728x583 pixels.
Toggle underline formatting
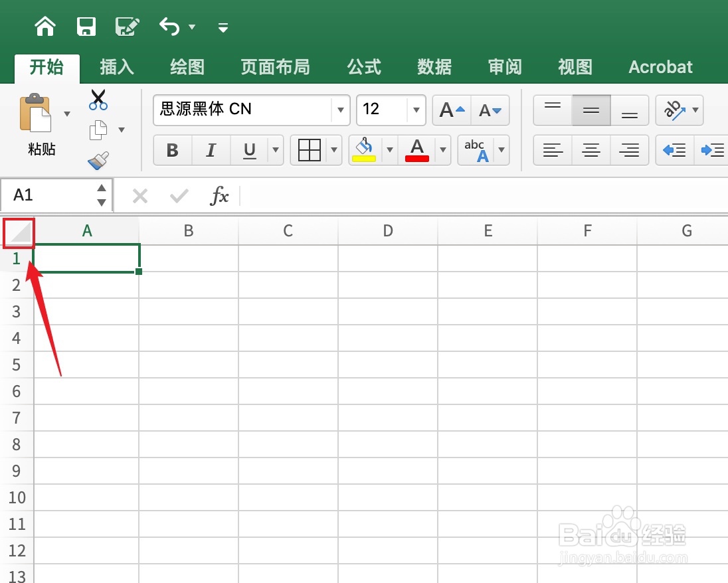click(250, 150)
